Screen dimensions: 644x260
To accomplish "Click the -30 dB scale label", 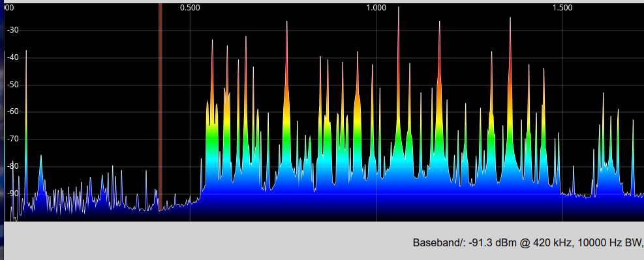I will pos(12,31).
